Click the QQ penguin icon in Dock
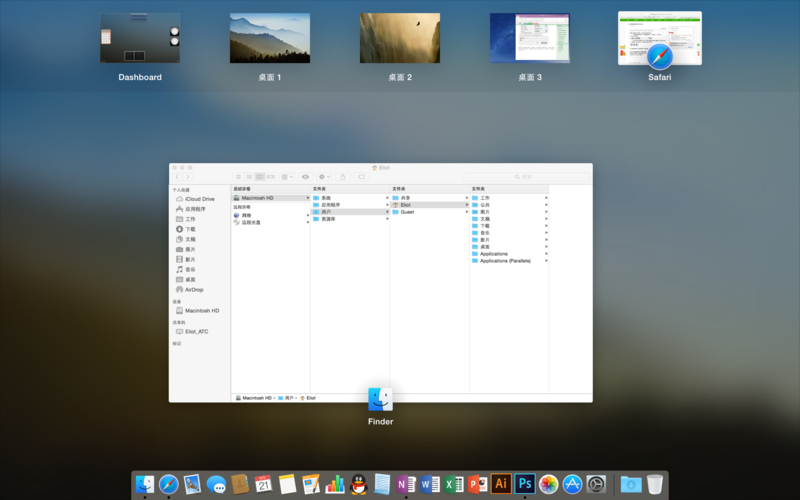 tap(359, 484)
